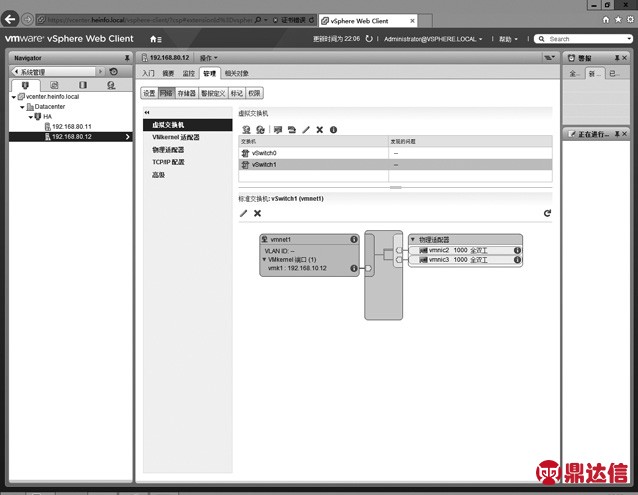Open the Related Objects tab
This screenshot has width=638, height=495.
point(236,73)
